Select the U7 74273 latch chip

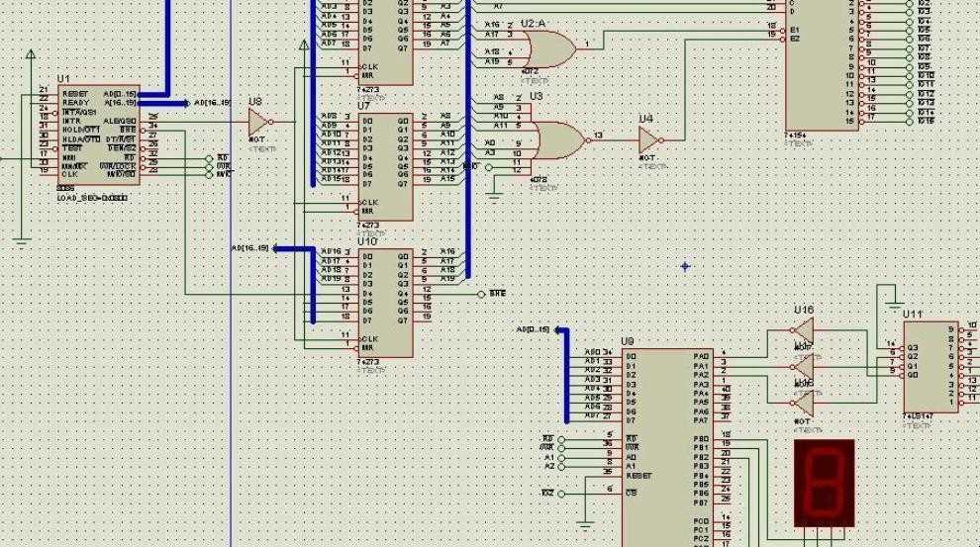click(386, 167)
